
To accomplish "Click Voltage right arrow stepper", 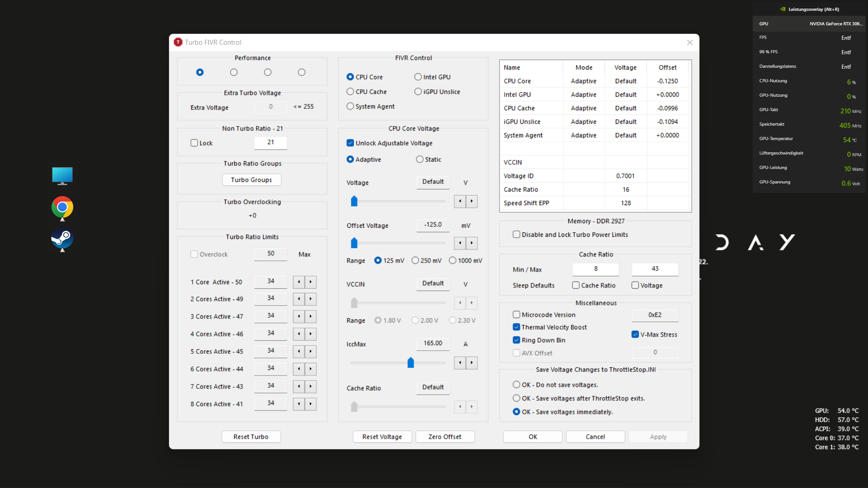I will coord(472,202).
